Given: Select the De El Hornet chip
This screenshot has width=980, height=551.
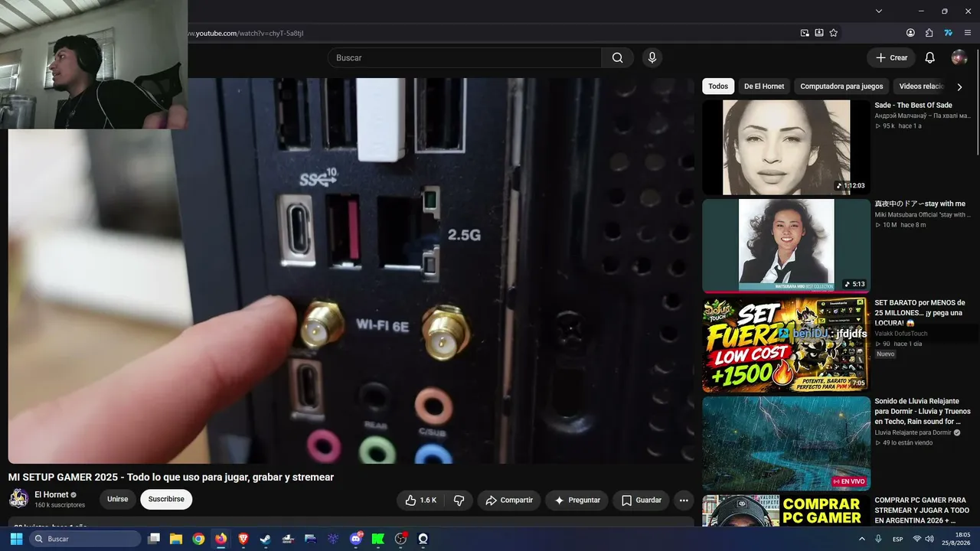Looking at the screenshot, I should (764, 86).
